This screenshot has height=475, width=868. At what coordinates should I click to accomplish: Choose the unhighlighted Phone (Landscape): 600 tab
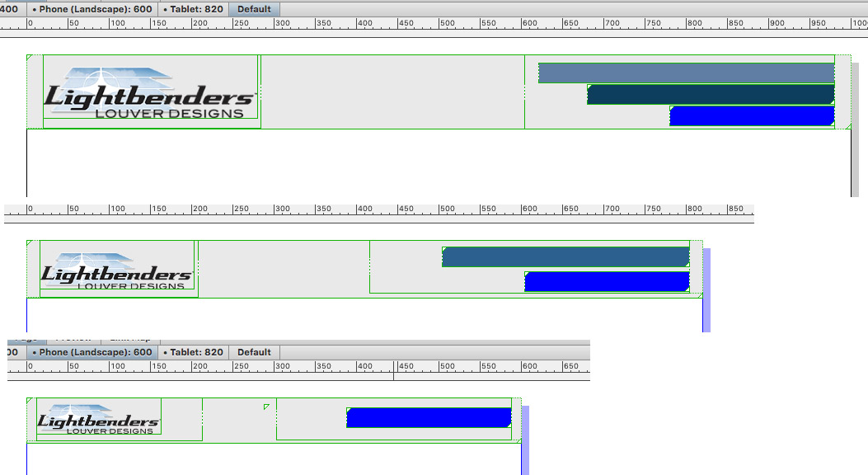[91, 9]
